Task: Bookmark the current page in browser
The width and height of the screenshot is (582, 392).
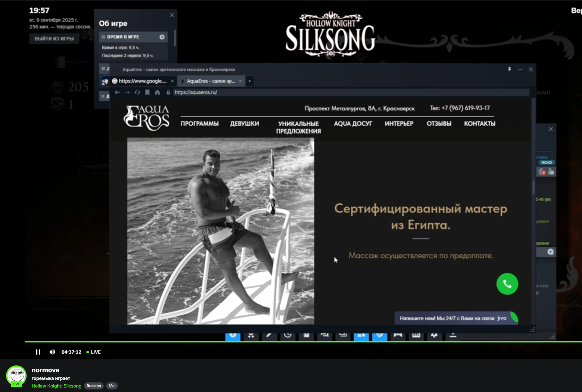Action: coord(147,92)
